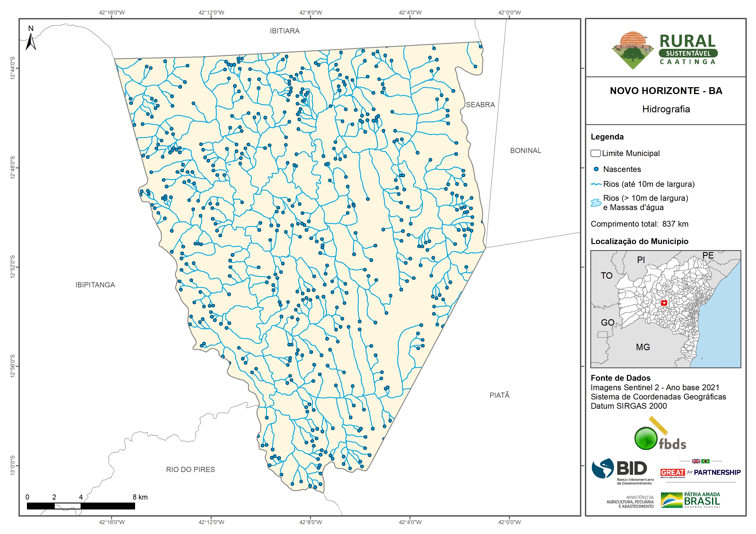Click the Nascentes blue dot legend symbol

click(596, 169)
